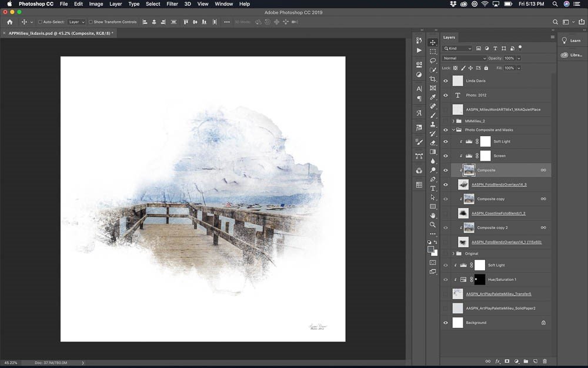Open the File menu
Screen dimensions: 588x368
(64, 4)
